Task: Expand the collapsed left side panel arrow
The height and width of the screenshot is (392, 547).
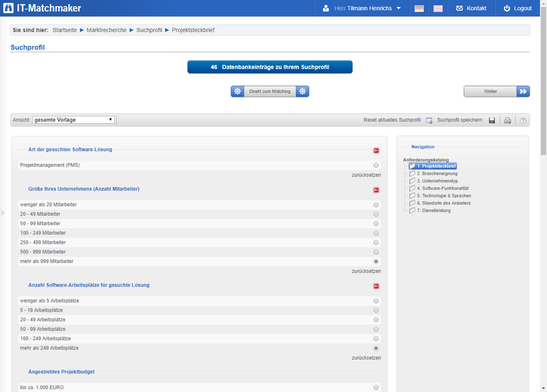Action: (x=3, y=212)
